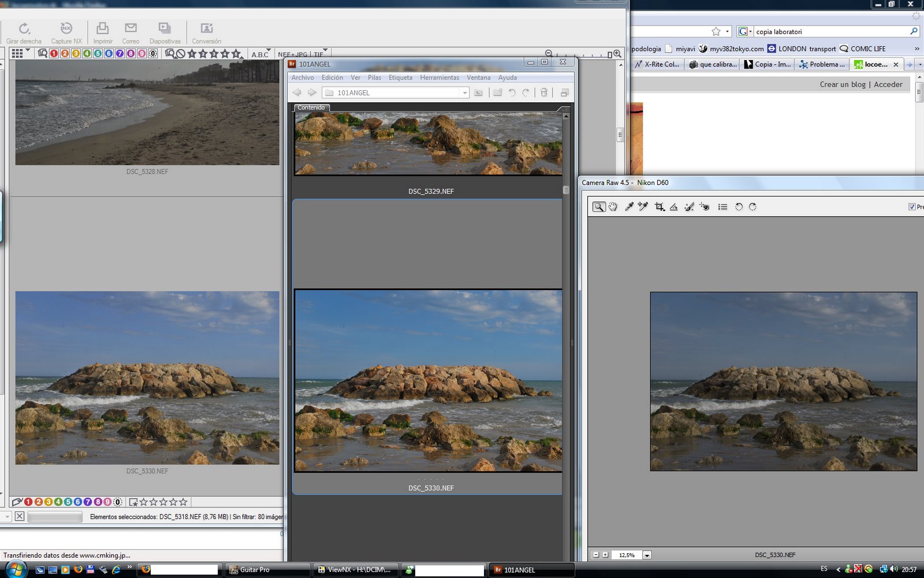This screenshot has width=924, height=578.
Task: Zoom in the ViewNX thumbnail size
Action: click(617, 54)
